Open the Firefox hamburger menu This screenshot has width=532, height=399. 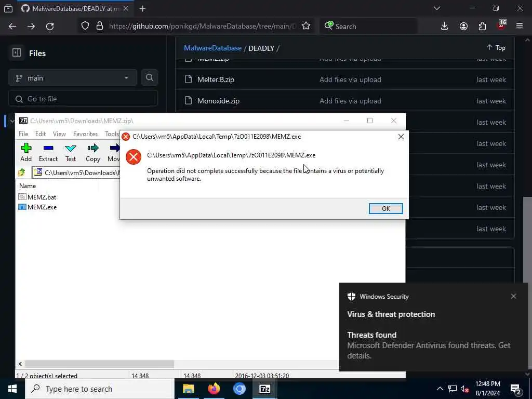click(x=520, y=26)
